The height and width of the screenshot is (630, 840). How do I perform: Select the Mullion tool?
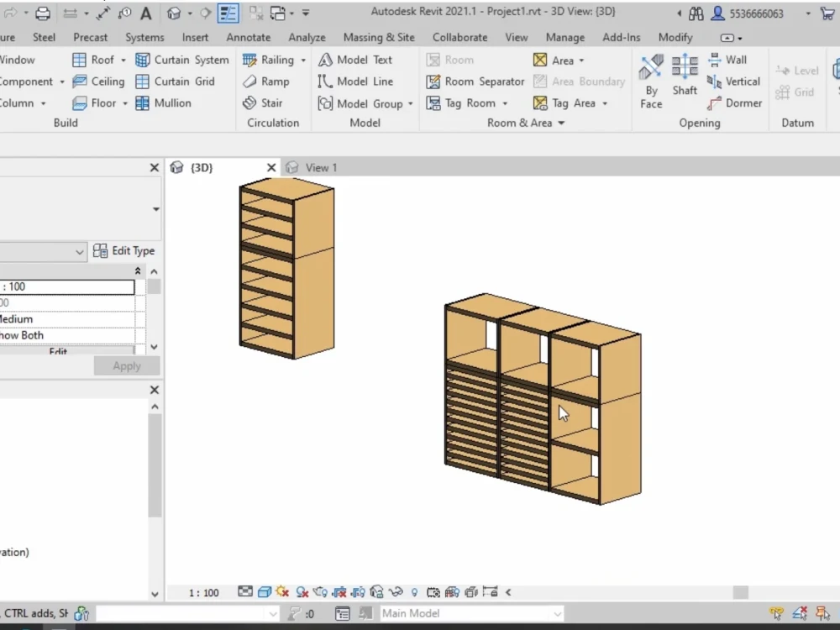click(164, 102)
